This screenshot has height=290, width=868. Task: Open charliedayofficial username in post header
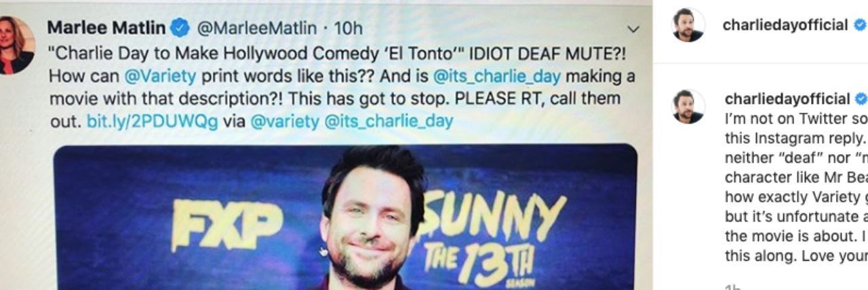[785, 25]
